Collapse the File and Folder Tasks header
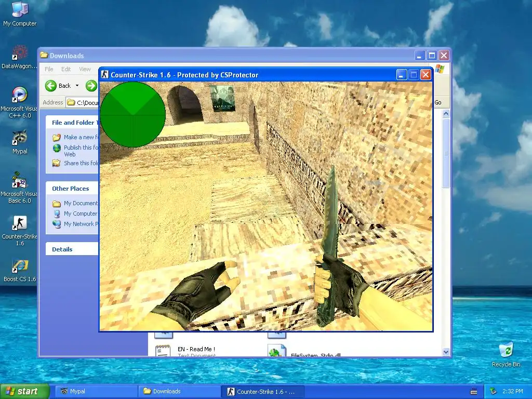 72,123
